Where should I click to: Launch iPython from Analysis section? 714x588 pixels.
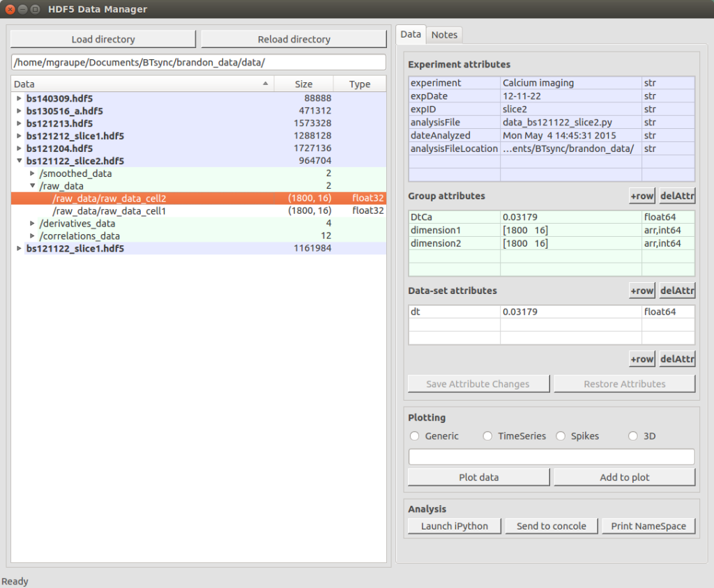point(455,526)
